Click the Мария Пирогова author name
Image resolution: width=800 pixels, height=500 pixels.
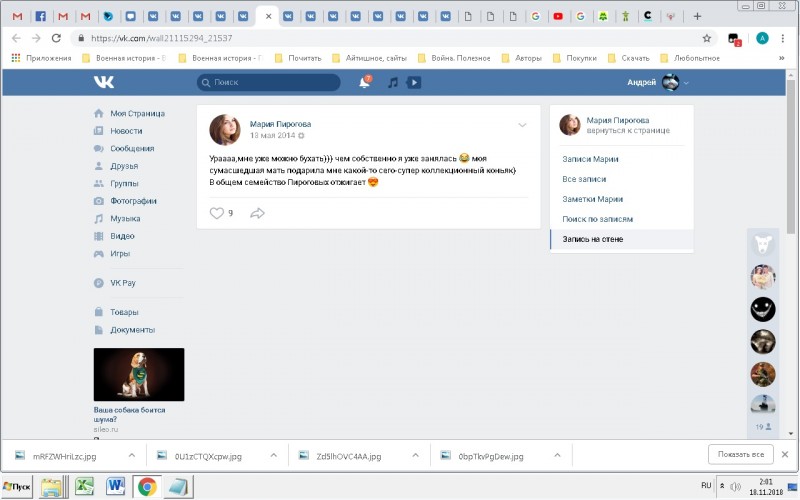(x=280, y=123)
